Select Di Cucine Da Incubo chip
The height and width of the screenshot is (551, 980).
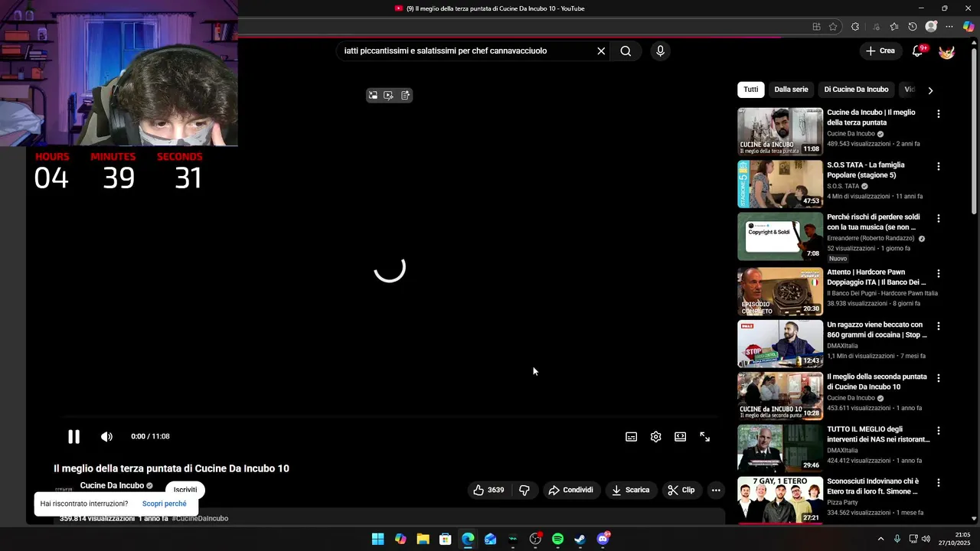pyautogui.click(x=856, y=90)
